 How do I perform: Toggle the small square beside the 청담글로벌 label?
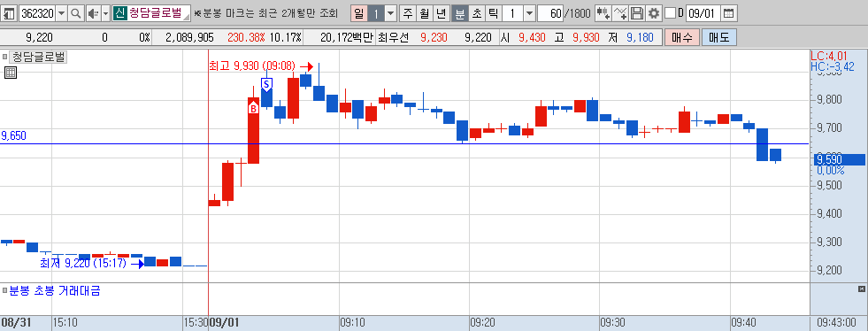[5, 57]
